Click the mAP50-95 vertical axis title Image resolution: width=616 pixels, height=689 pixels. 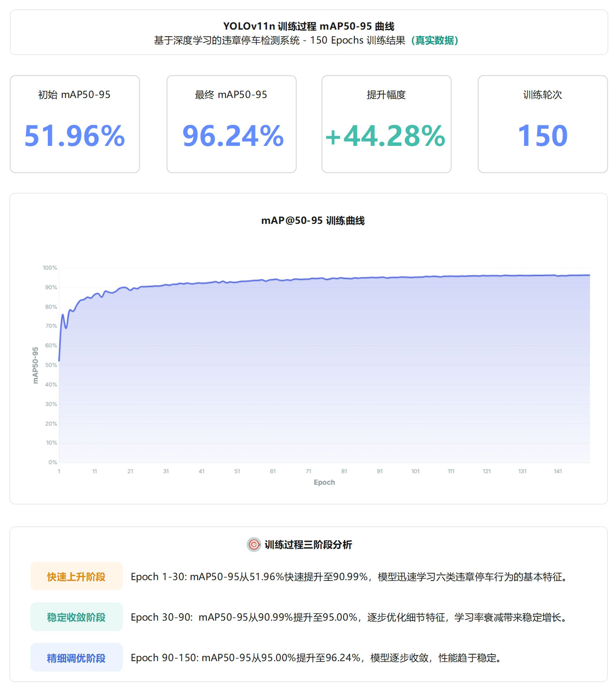click(x=36, y=365)
